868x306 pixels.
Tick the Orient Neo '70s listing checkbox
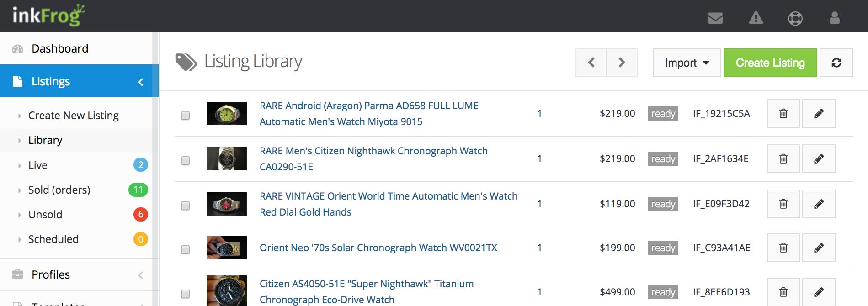click(x=185, y=250)
